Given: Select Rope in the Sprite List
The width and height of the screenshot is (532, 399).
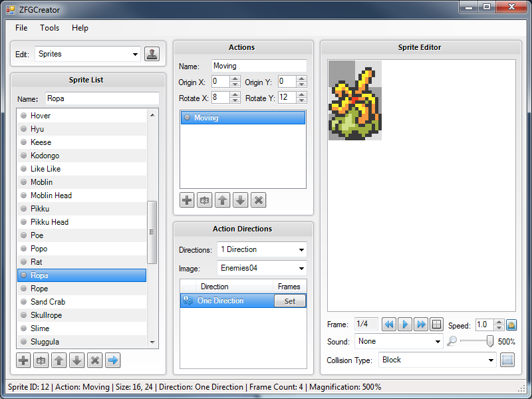Looking at the screenshot, I should [82, 289].
